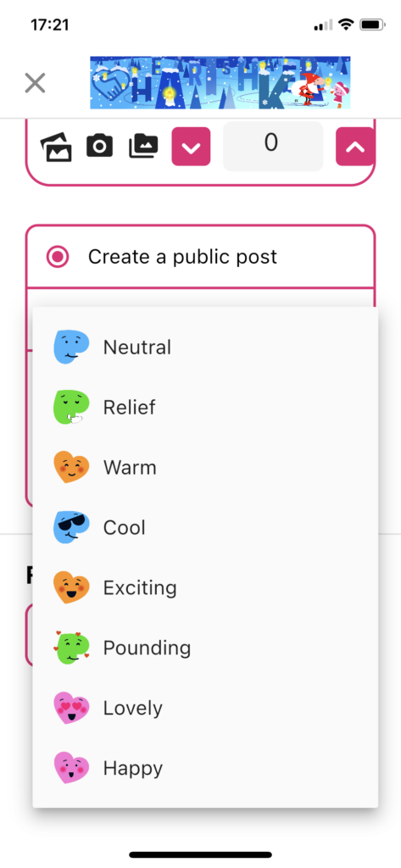
Task: Select the heart-eyes Lovely emoji icon
Action: pos(71,708)
